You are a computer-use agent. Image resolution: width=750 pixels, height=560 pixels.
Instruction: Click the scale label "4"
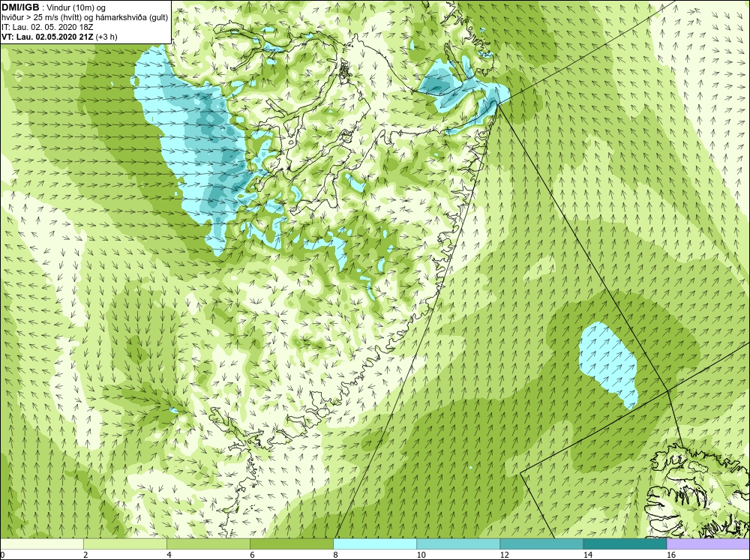[x=169, y=555]
